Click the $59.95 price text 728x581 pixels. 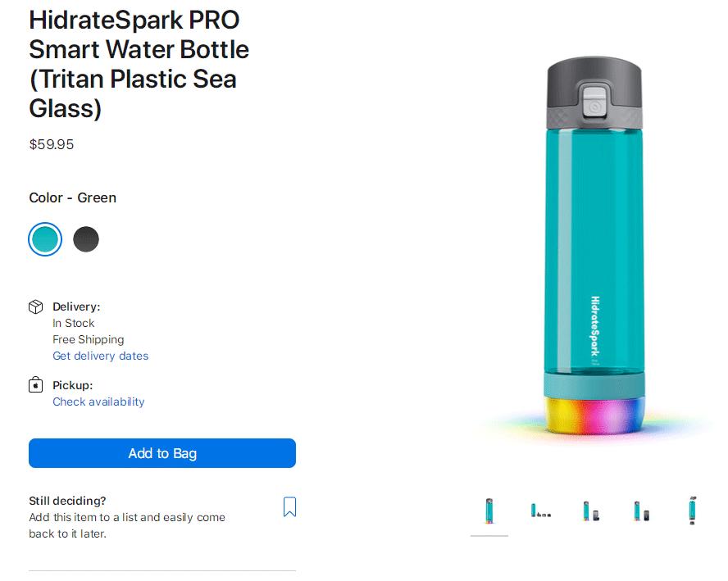coord(52,144)
